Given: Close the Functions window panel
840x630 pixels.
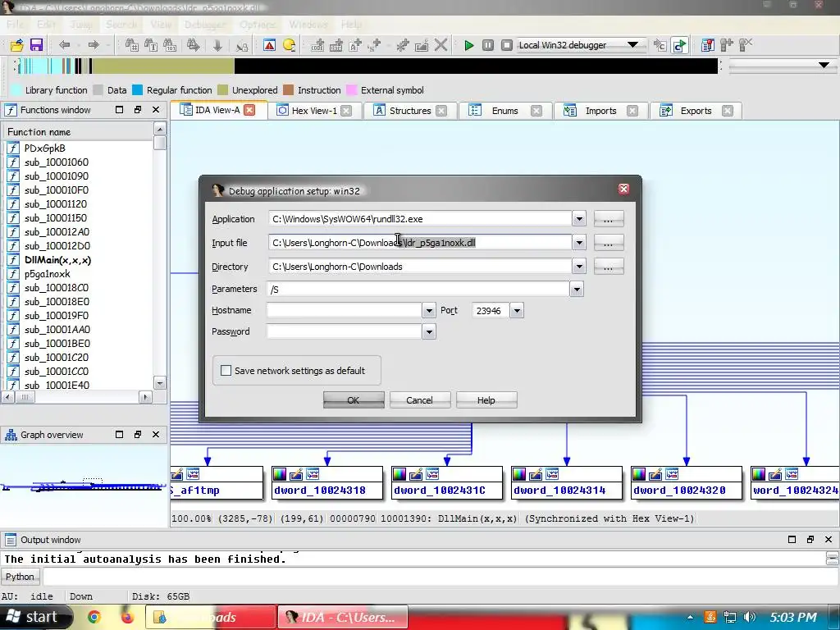Looking at the screenshot, I should pos(156,110).
